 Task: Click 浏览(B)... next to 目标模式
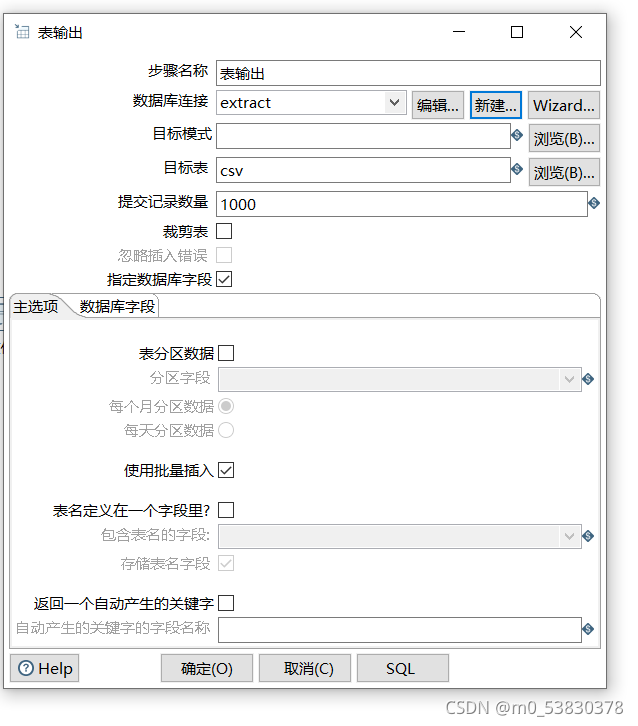pyautogui.click(x=564, y=138)
